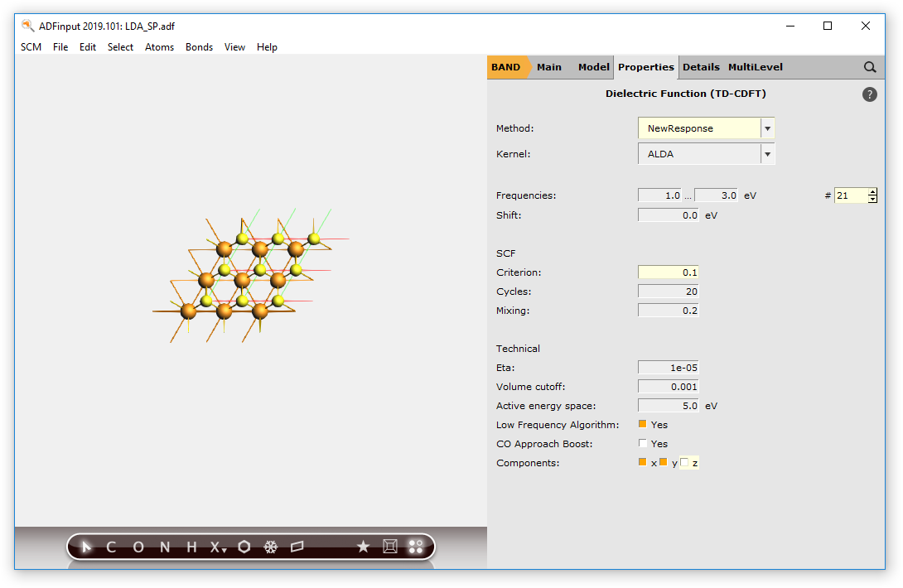903x588 pixels.
Task: Switch to the Main tab
Action: [548, 67]
